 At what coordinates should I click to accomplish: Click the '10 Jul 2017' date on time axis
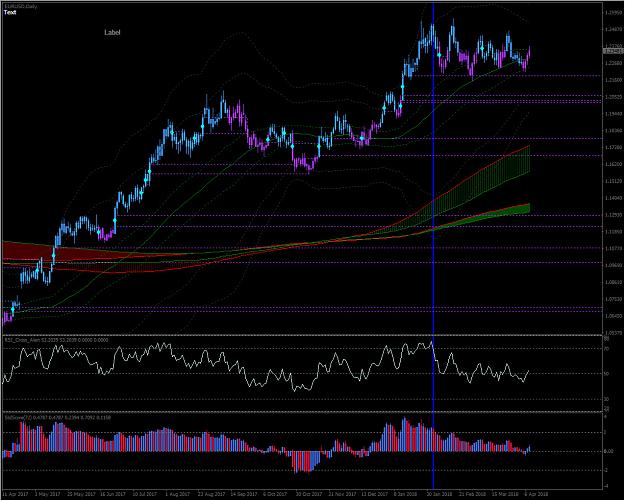click(145, 494)
